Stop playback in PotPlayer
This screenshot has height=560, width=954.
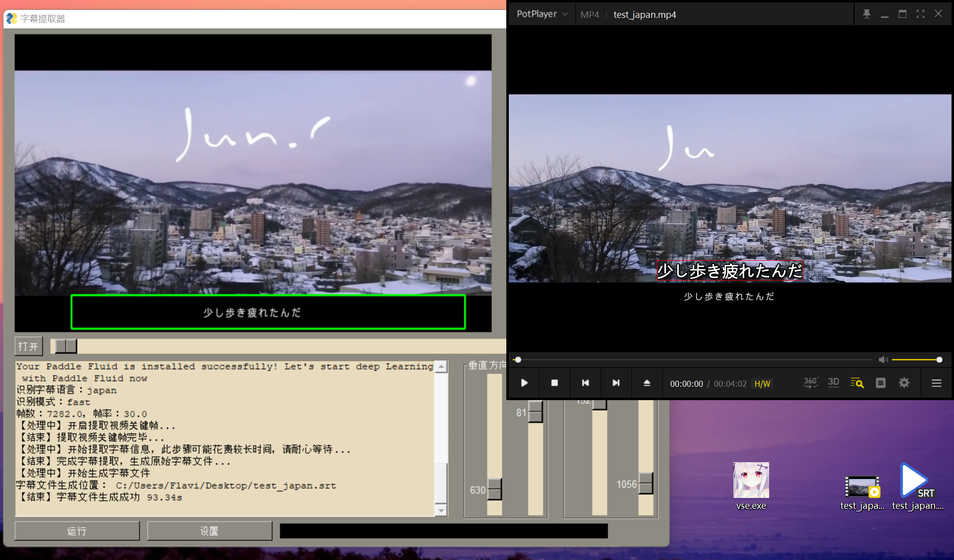coord(555,383)
